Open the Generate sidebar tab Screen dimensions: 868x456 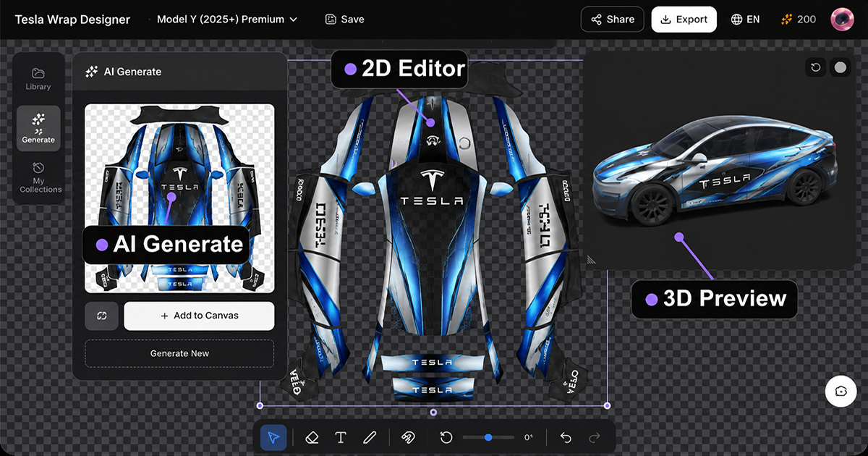38,128
